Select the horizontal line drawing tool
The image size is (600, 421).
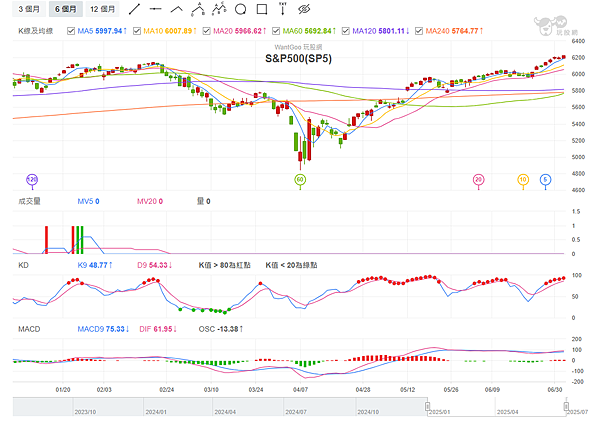[x=155, y=9]
